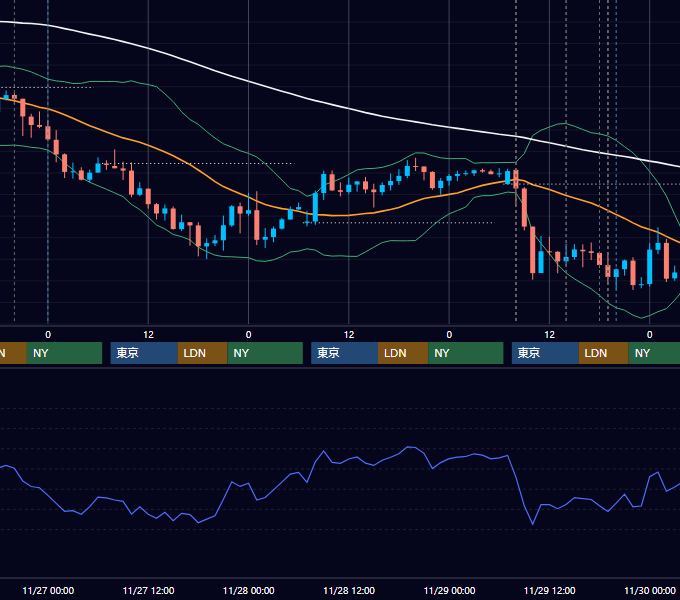Click the 東京 session block on 11/28
Viewport: 680px width, 600px height.
[345, 353]
